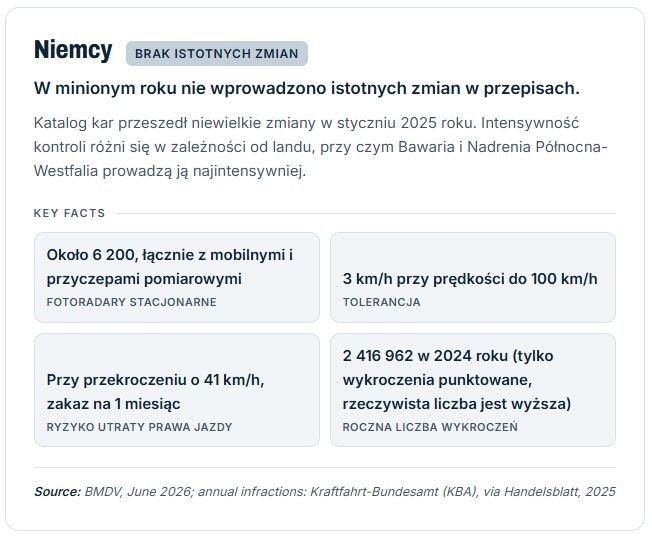Select the RYZYKO UTRATY PRAWA JAZDY caption
The image size is (652, 536).
(139, 427)
